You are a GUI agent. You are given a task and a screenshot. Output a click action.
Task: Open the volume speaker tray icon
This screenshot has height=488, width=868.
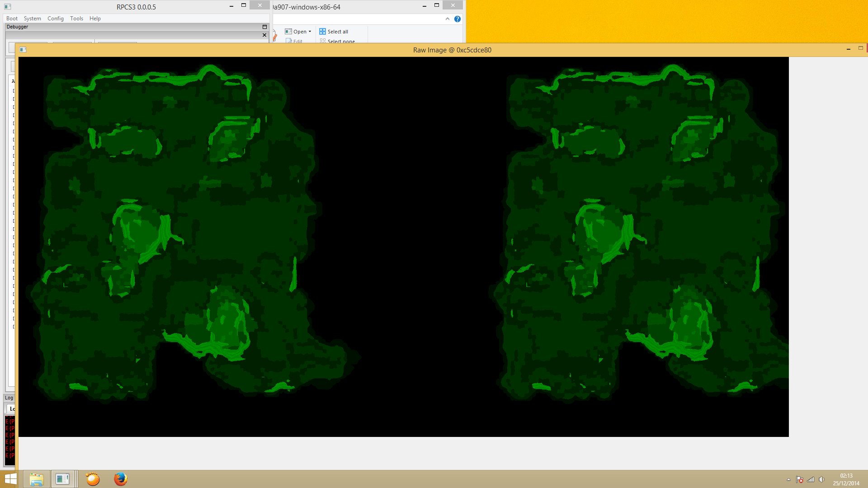(x=821, y=479)
